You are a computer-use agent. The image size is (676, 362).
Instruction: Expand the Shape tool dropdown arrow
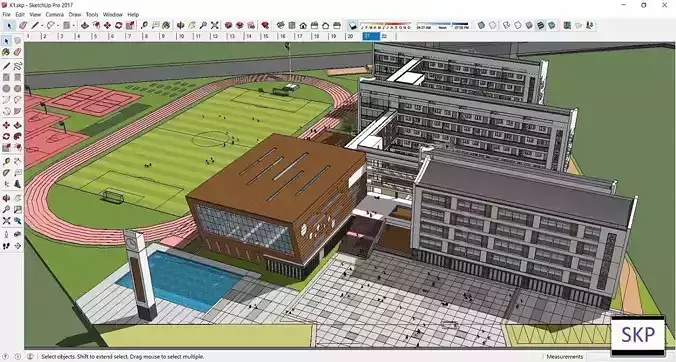coord(74,26)
